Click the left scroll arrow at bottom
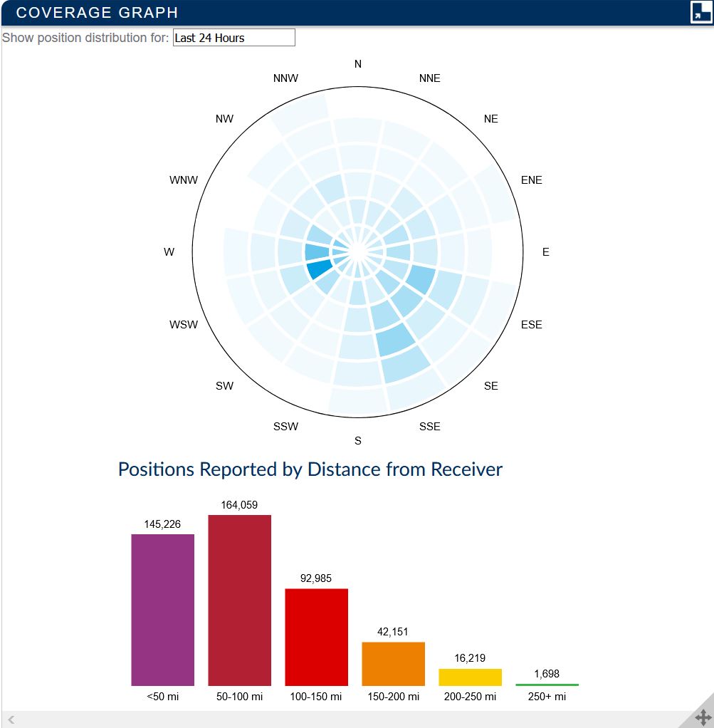 pos(11,719)
